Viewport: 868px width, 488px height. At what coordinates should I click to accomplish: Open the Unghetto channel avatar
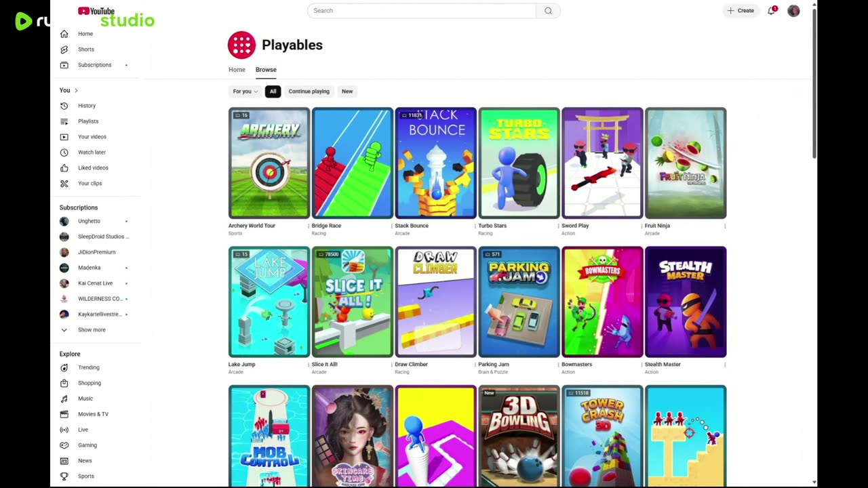pos(64,221)
